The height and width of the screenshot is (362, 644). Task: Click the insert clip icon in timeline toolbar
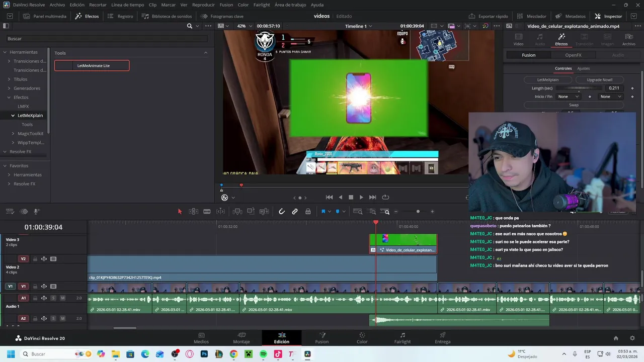coord(237,212)
